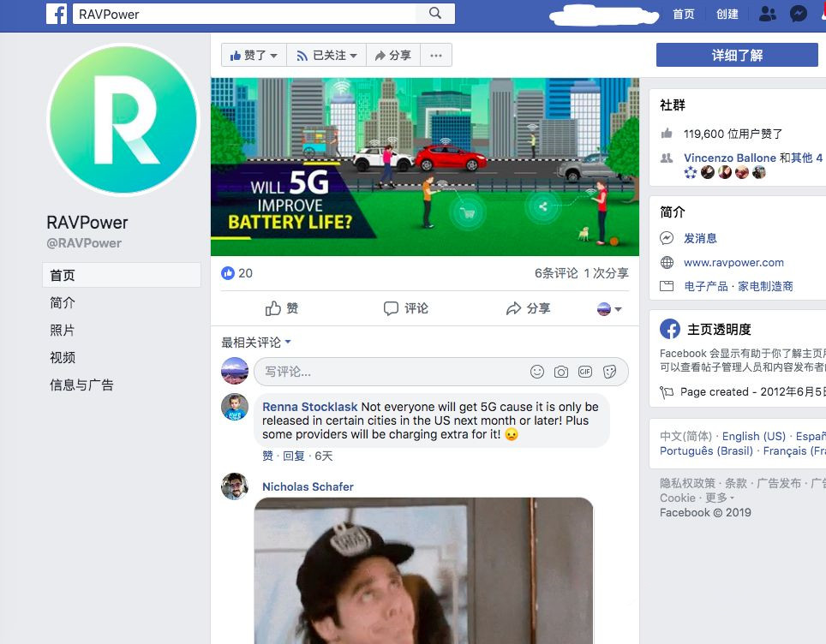
Task: Click the search magnifier in the search bar
Action: click(434, 14)
